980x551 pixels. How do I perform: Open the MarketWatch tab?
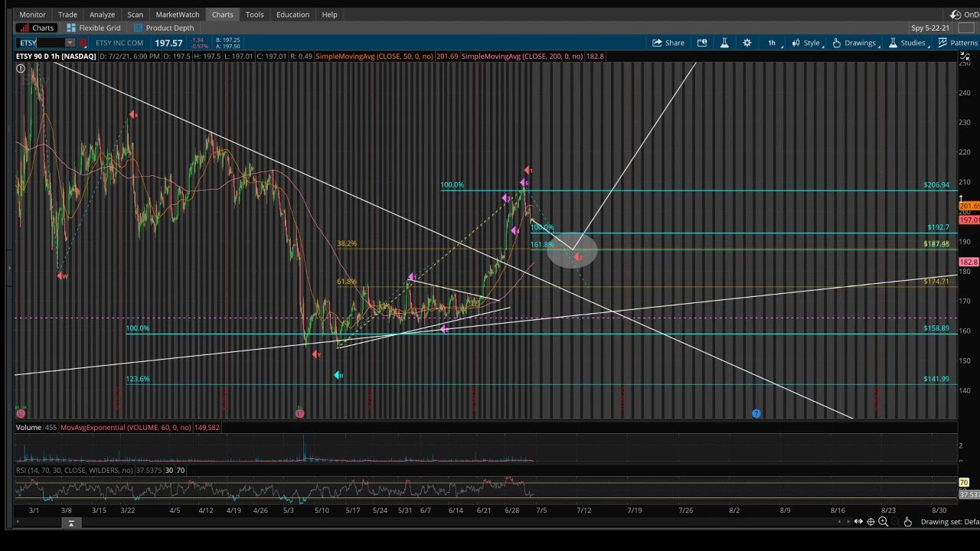tap(177, 15)
